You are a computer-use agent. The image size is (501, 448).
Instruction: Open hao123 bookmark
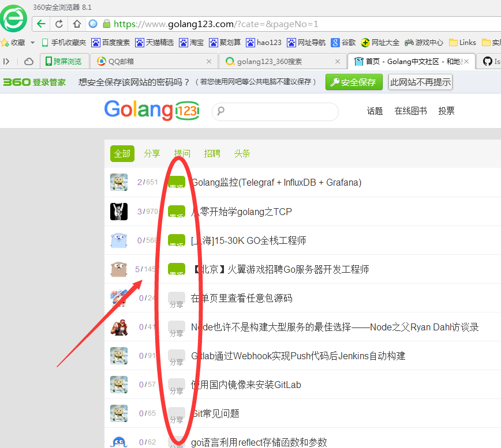[x=264, y=43]
